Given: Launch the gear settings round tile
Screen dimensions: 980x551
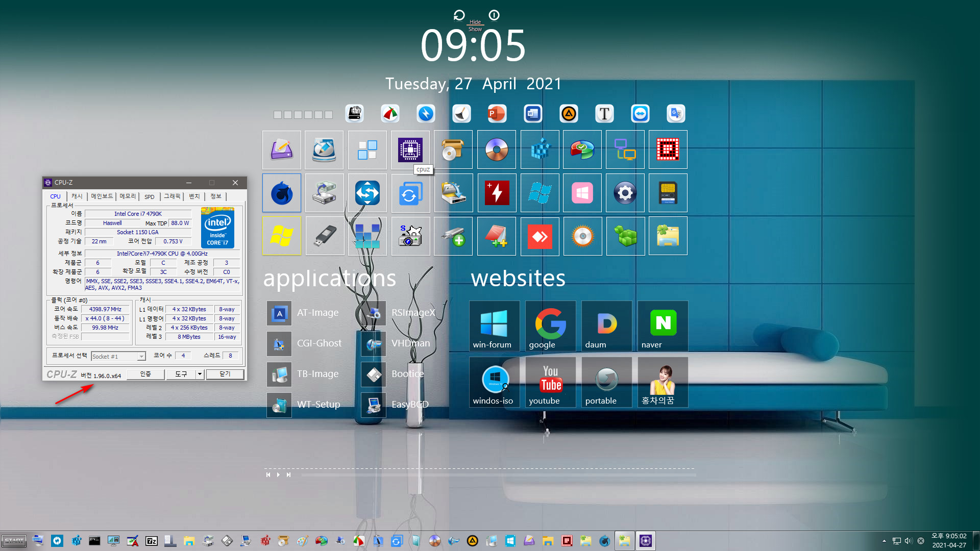Looking at the screenshot, I should [x=625, y=193].
